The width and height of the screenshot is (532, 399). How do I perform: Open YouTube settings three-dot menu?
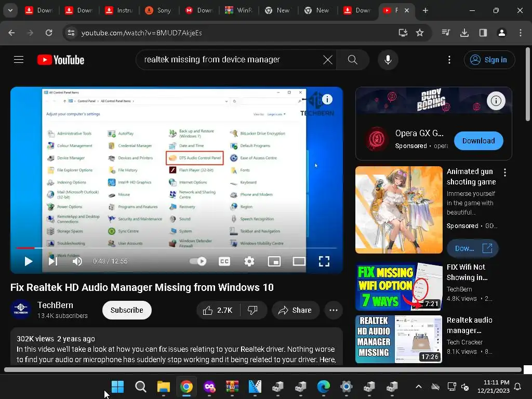click(449, 60)
